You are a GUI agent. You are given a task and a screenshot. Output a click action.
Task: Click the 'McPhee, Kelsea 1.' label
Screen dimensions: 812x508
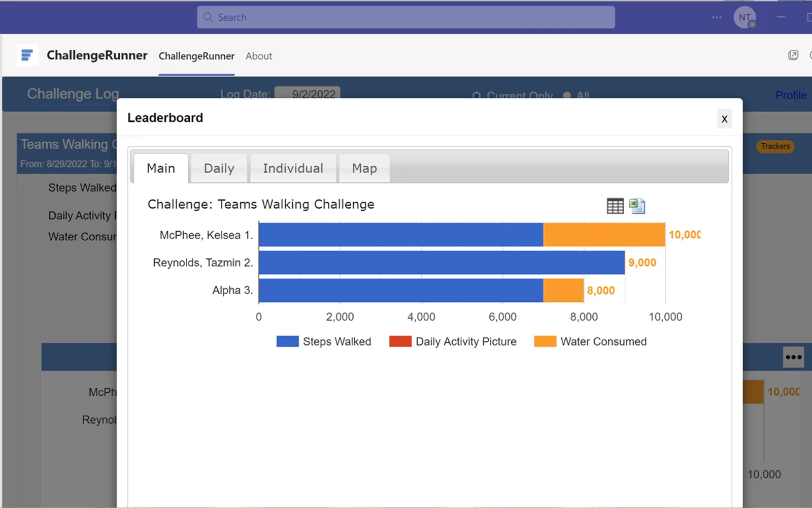[206, 235]
